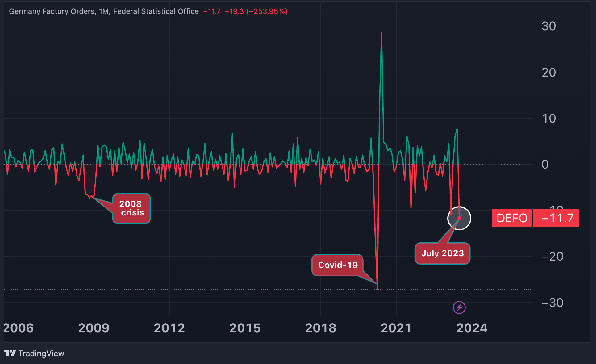
Task: Click the -253.95% change value in header
Action: click(x=267, y=11)
